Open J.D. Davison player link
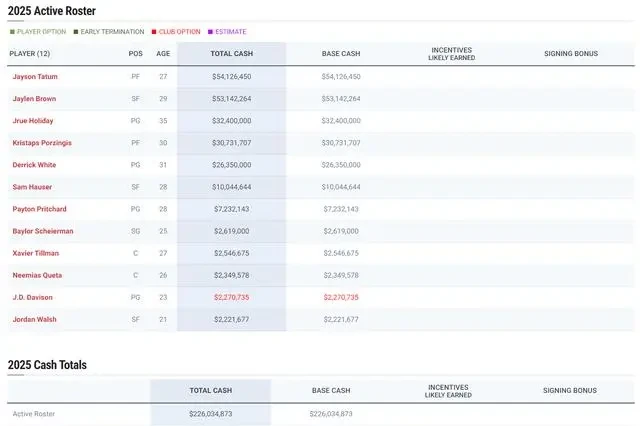This screenshot has width=640, height=426. point(33,297)
